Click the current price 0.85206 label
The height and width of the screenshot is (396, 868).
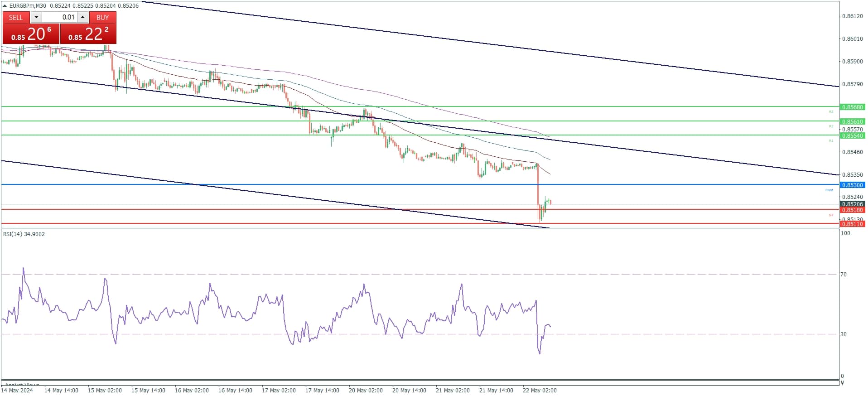coord(852,204)
